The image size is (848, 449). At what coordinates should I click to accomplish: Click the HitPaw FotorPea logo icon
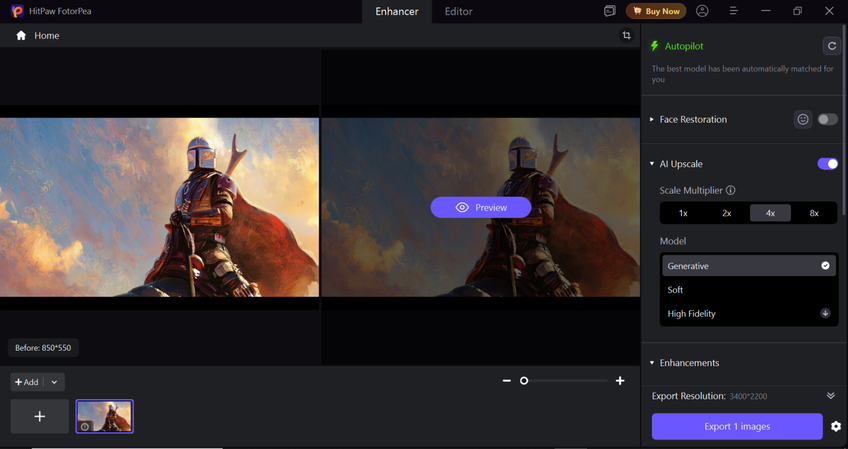(x=17, y=11)
